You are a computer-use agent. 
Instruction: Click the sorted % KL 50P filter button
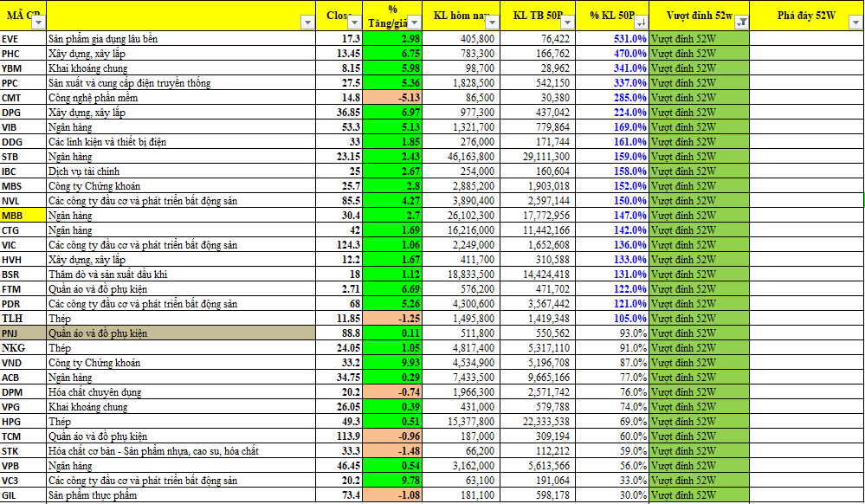pyautogui.click(x=640, y=23)
